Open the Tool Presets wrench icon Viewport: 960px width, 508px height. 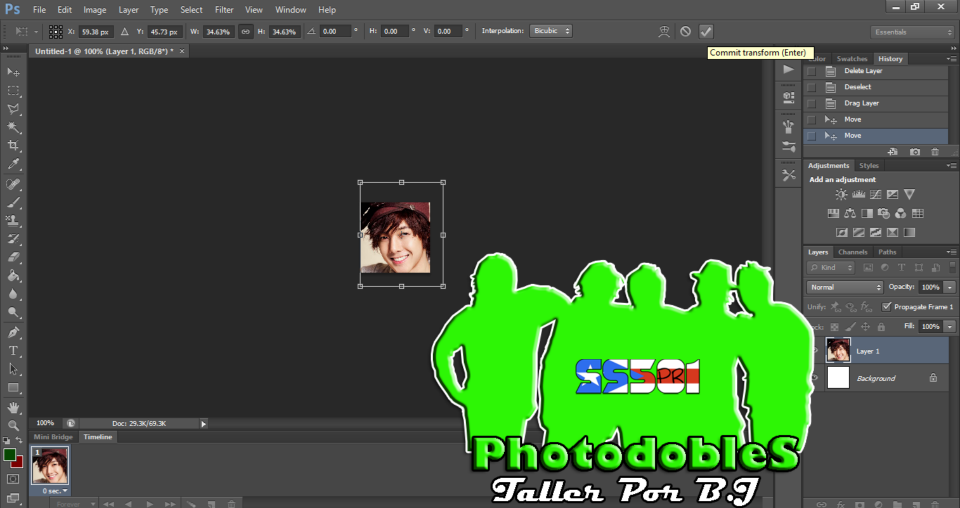point(789,176)
